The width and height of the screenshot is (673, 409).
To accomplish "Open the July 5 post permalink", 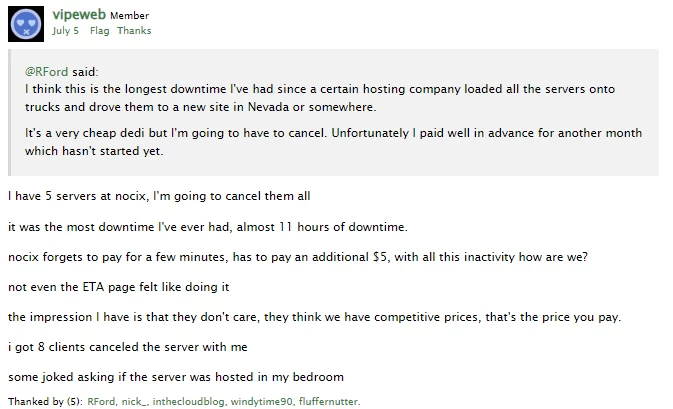I will coord(66,31).
